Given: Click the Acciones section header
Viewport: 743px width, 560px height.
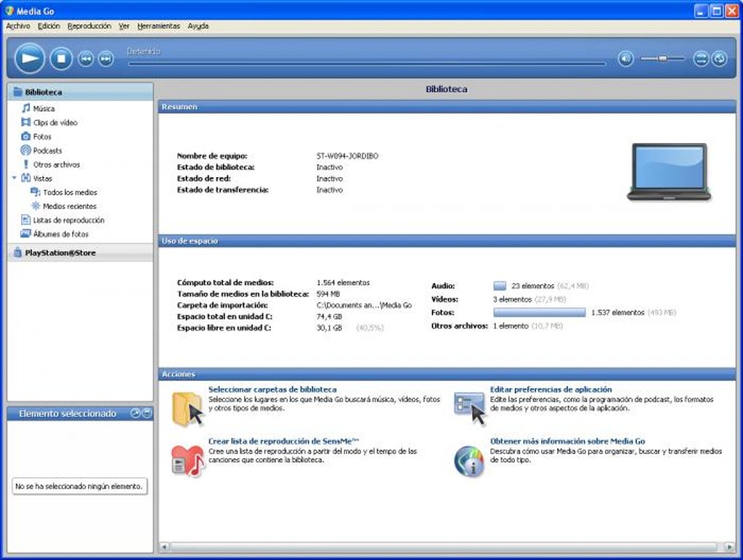Looking at the screenshot, I should point(447,374).
